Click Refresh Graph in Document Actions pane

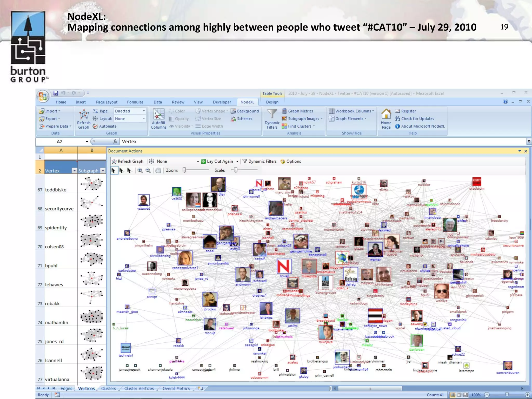(x=128, y=161)
